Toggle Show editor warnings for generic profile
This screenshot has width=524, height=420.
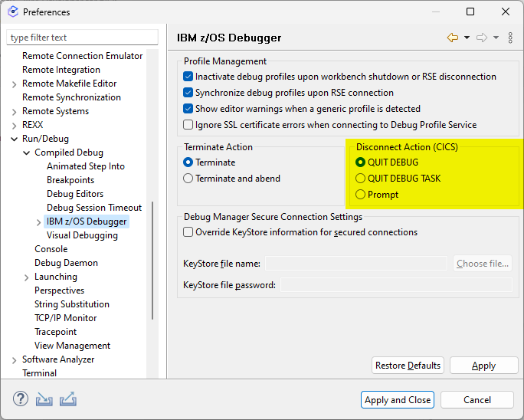click(x=188, y=109)
